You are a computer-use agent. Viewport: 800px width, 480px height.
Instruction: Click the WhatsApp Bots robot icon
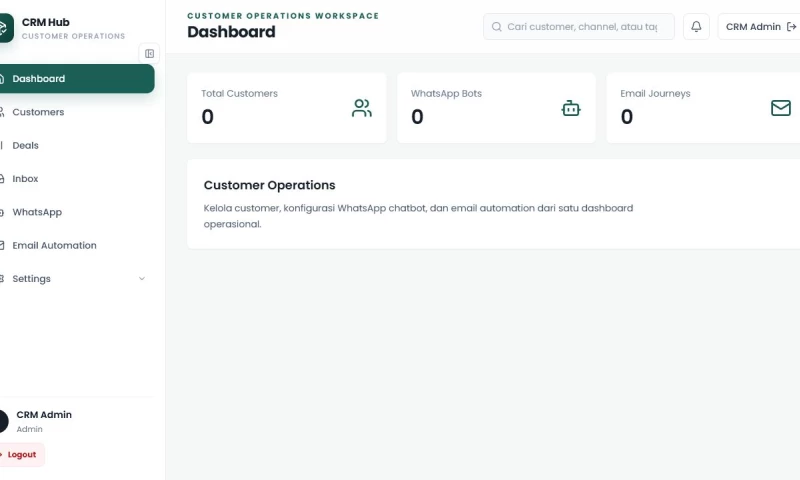(x=571, y=108)
